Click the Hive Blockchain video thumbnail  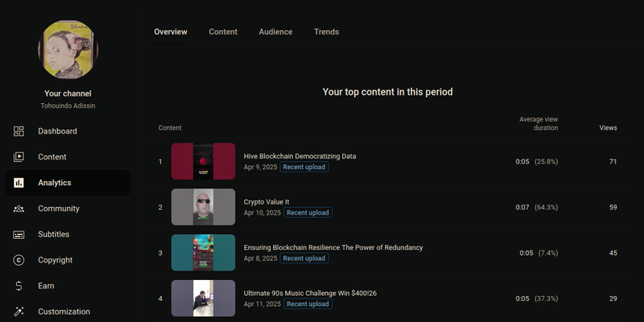[x=203, y=161]
